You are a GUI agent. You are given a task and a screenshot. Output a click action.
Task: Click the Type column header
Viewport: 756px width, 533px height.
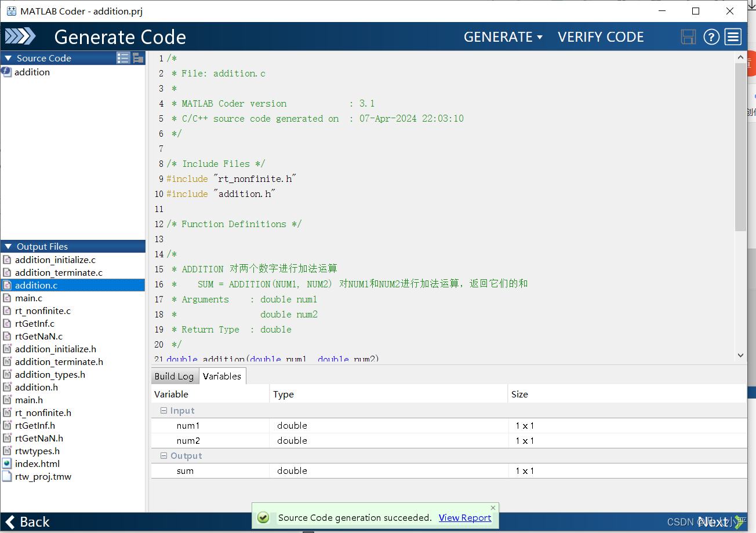[x=388, y=394]
